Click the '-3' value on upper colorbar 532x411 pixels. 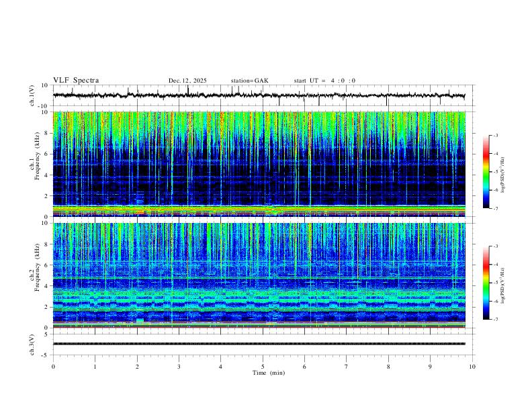click(495, 135)
